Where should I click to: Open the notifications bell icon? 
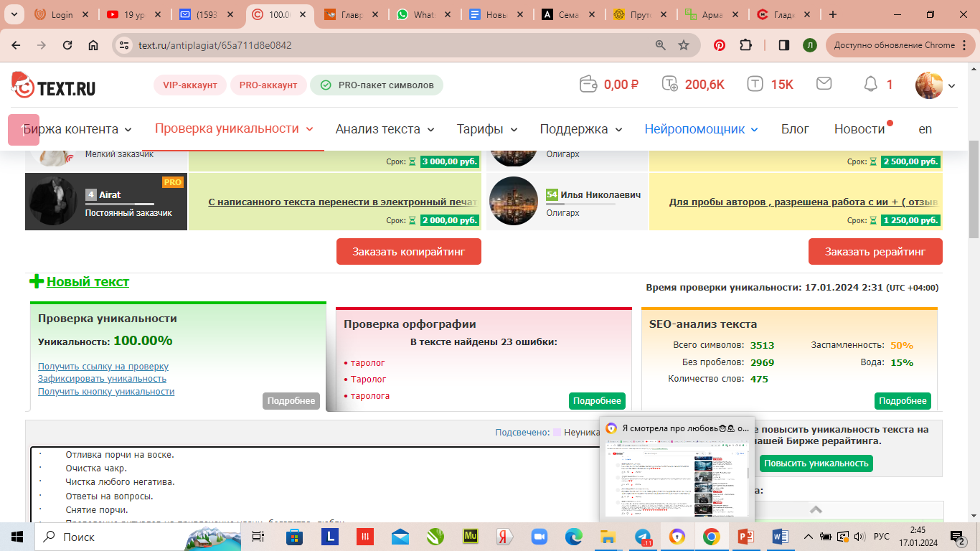click(870, 84)
